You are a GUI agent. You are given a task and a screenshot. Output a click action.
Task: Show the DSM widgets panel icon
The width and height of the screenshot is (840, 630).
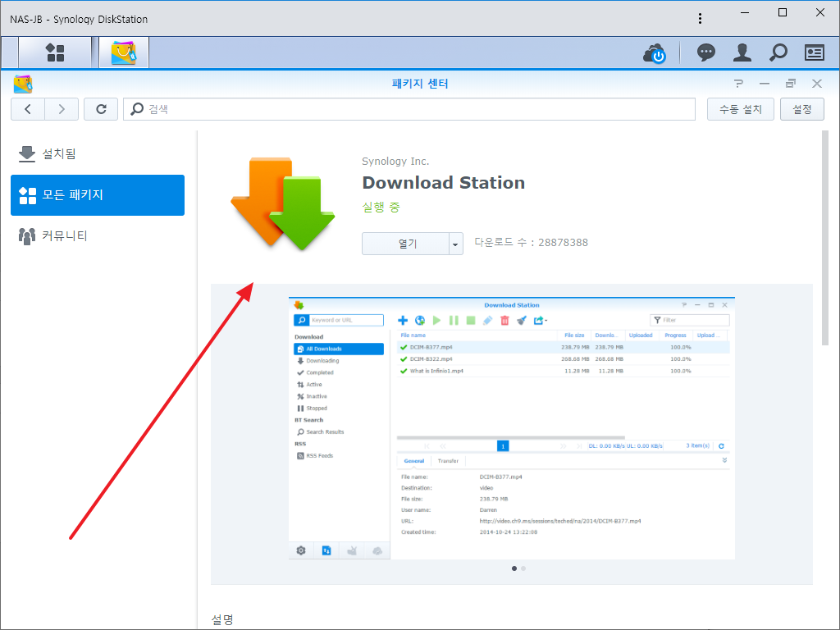(815, 52)
